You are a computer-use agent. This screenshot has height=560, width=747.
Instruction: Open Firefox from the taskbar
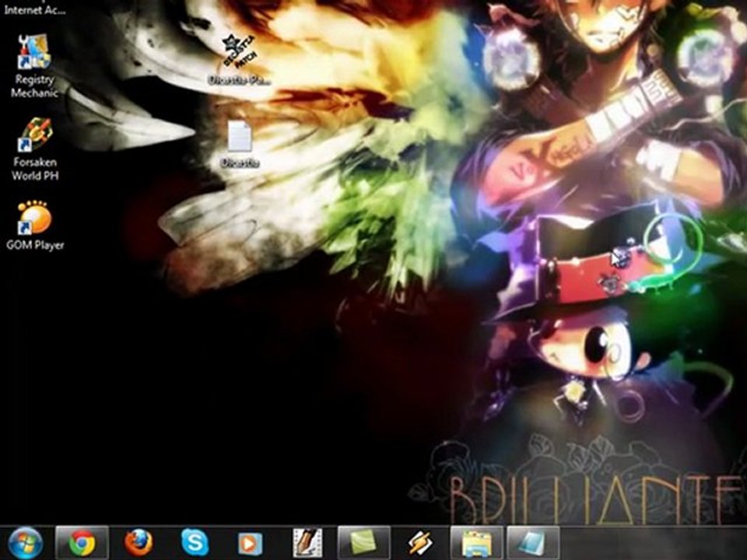point(139,543)
